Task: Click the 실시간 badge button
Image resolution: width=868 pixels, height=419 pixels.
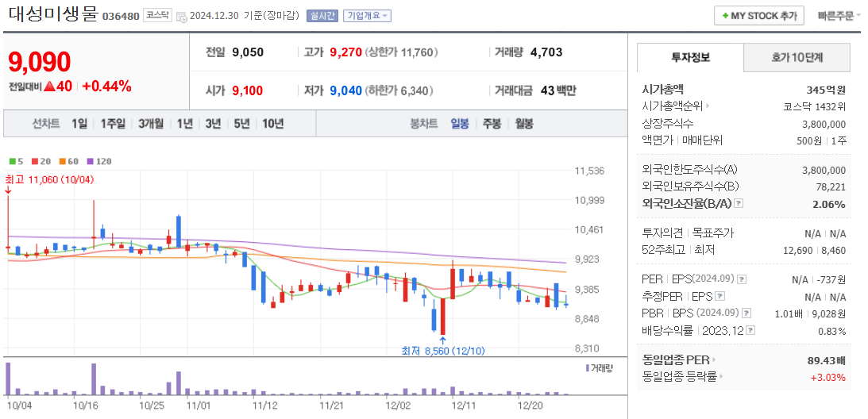Action: [322, 16]
